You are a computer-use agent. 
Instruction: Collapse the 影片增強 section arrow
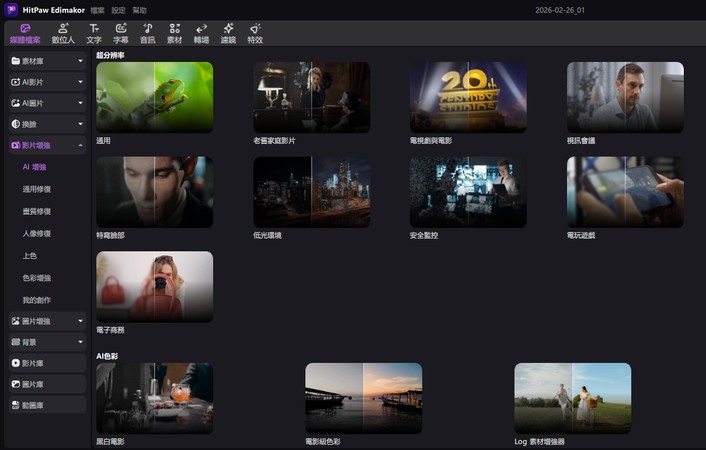pos(81,145)
